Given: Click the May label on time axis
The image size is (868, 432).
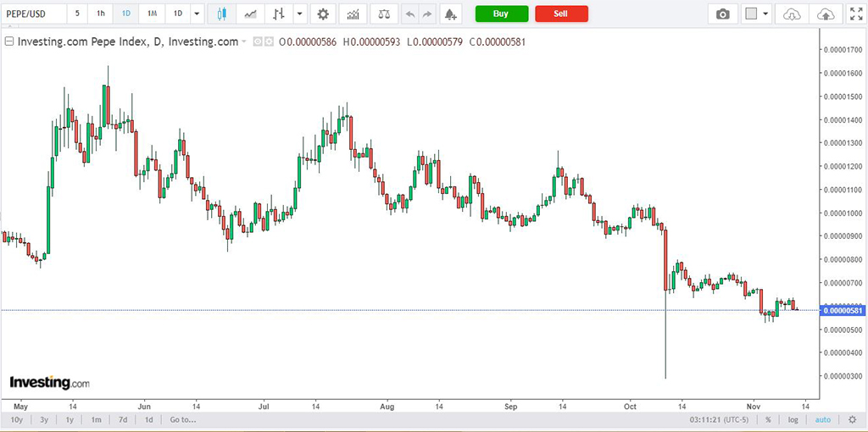Looking at the screenshot, I should (20, 406).
